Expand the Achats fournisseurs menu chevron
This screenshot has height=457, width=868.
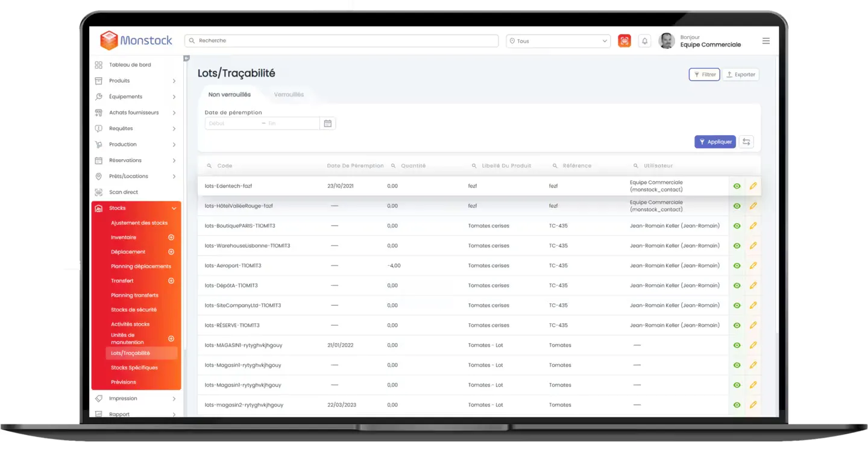pos(174,113)
